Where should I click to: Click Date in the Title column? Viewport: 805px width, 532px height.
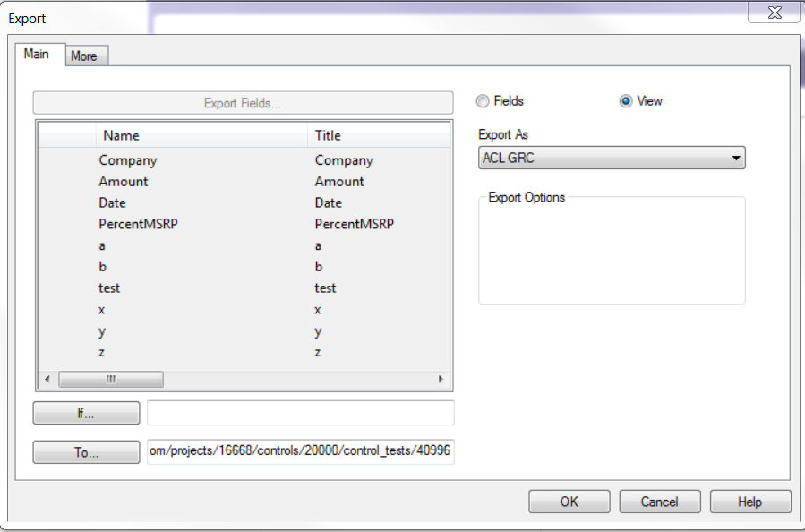pyautogui.click(x=328, y=202)
